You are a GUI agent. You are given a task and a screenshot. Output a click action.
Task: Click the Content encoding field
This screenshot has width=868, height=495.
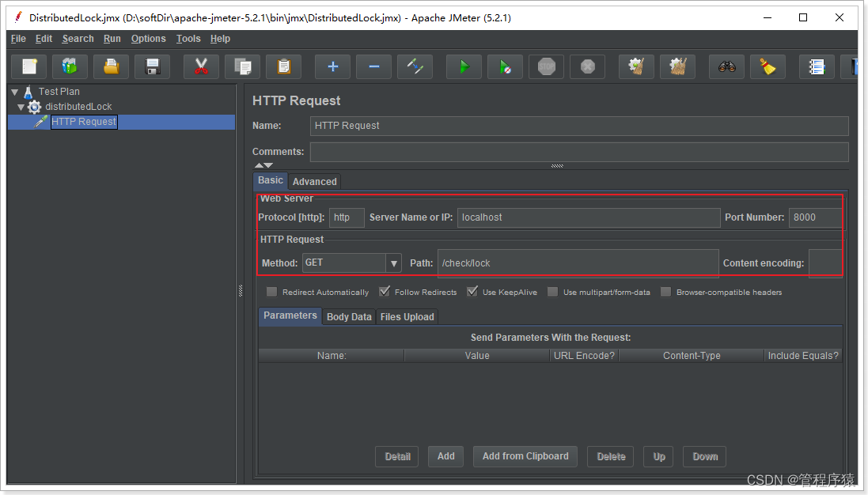(825, 263)
